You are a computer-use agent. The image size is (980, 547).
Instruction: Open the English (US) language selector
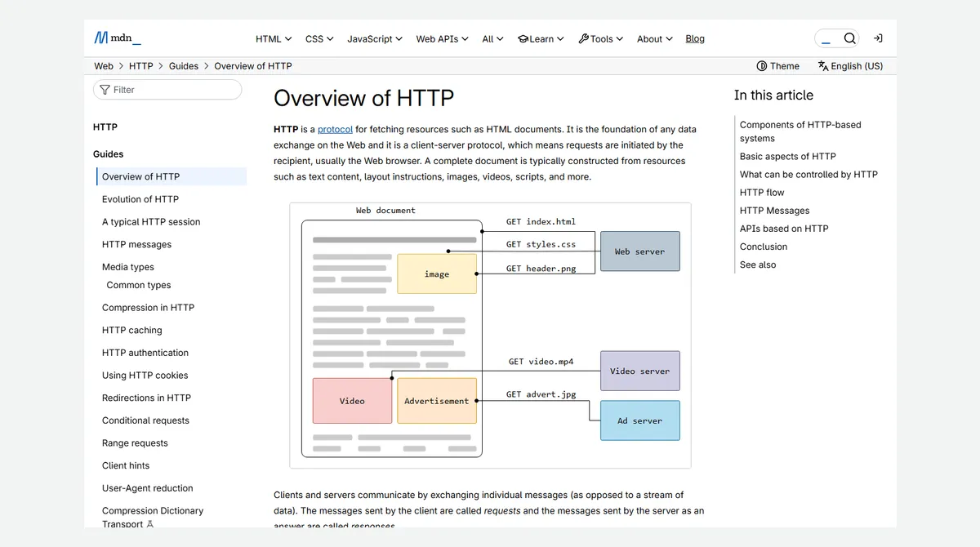(850, 66)
